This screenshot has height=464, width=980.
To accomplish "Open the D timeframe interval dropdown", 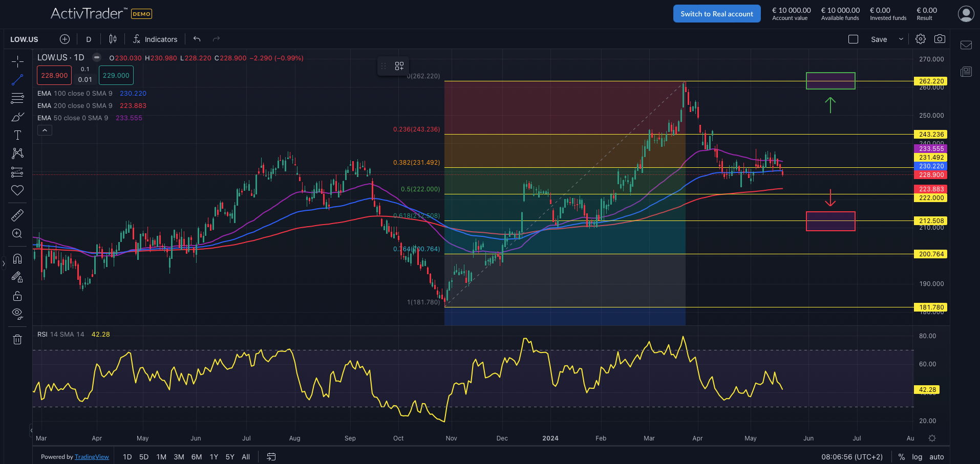I will 89,39.
